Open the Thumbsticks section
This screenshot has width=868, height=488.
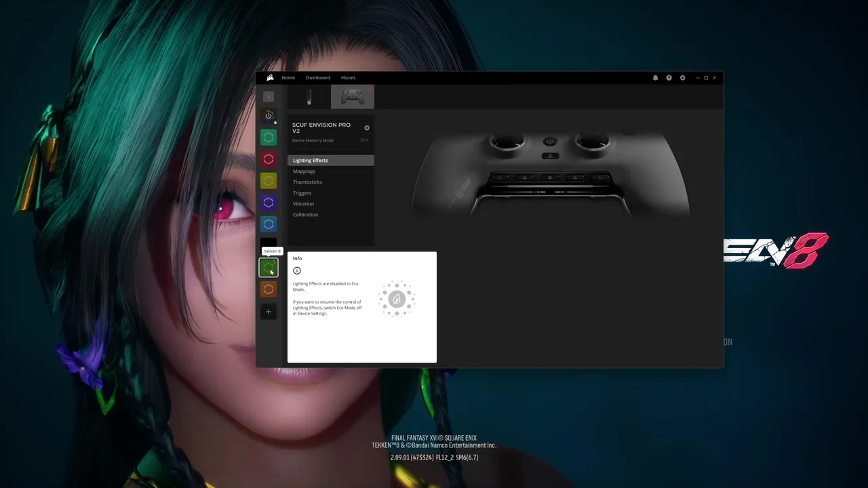point(331,182)
